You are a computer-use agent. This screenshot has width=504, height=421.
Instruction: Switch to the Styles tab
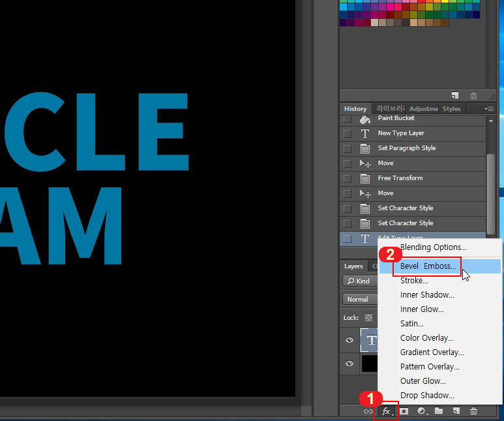click(x=451, y=109)
